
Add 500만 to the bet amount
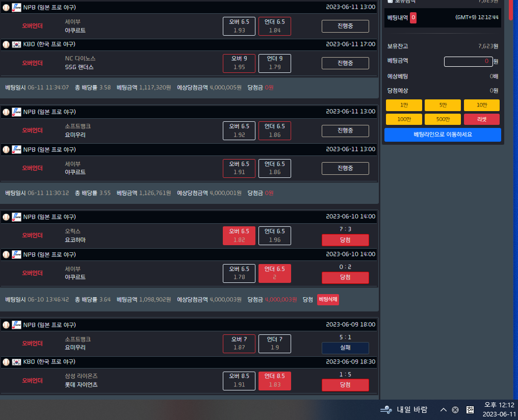[x=443, y=119]
